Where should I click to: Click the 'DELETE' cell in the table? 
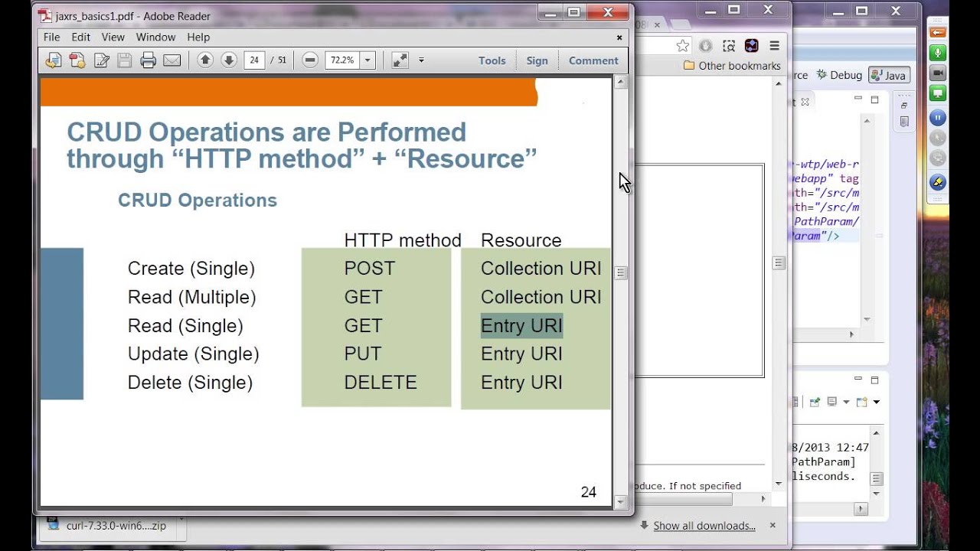point(381,383)
